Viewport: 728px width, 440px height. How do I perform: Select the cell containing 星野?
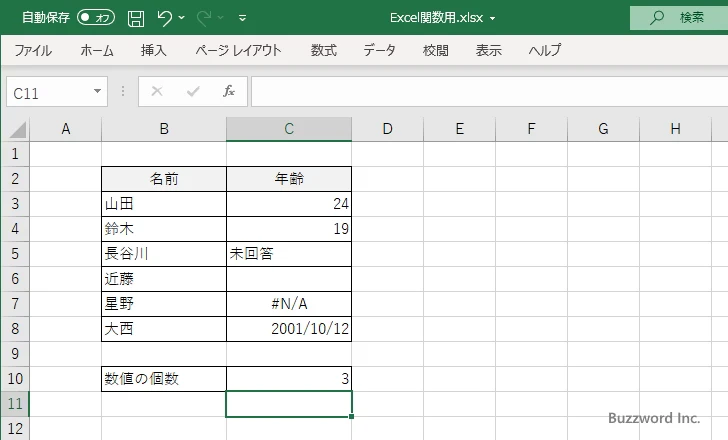click(164, 304)
